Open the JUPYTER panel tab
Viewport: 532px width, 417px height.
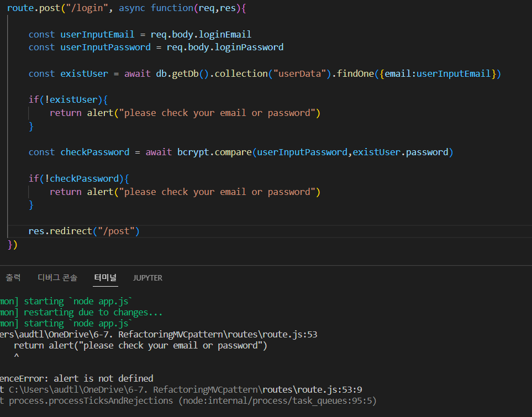[148, 278]
